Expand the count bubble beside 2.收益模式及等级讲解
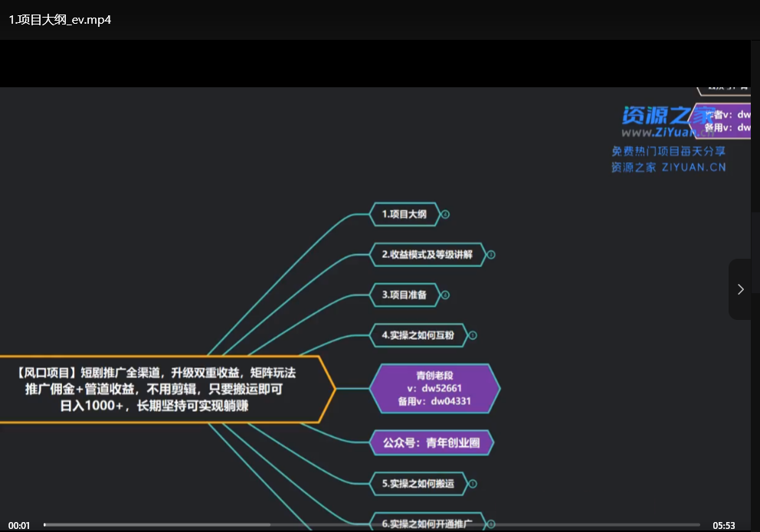The image size is (760, 532). tap(490, 255)
